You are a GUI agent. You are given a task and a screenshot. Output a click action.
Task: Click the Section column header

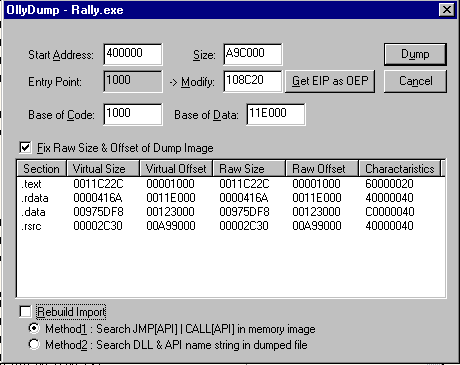pyautogui.click(x=42, y=169)
